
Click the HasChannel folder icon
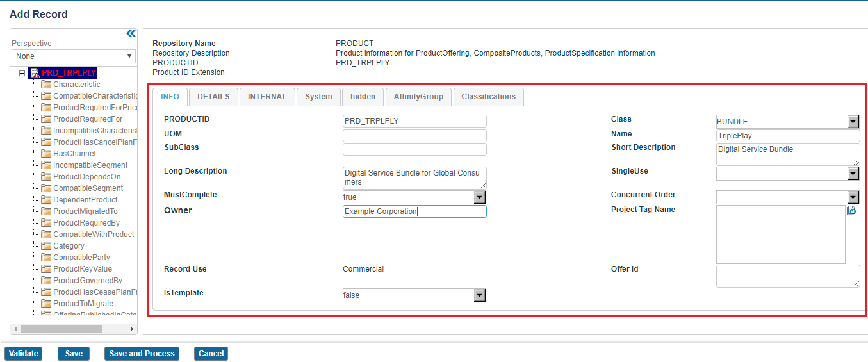[x=46, y=154]
